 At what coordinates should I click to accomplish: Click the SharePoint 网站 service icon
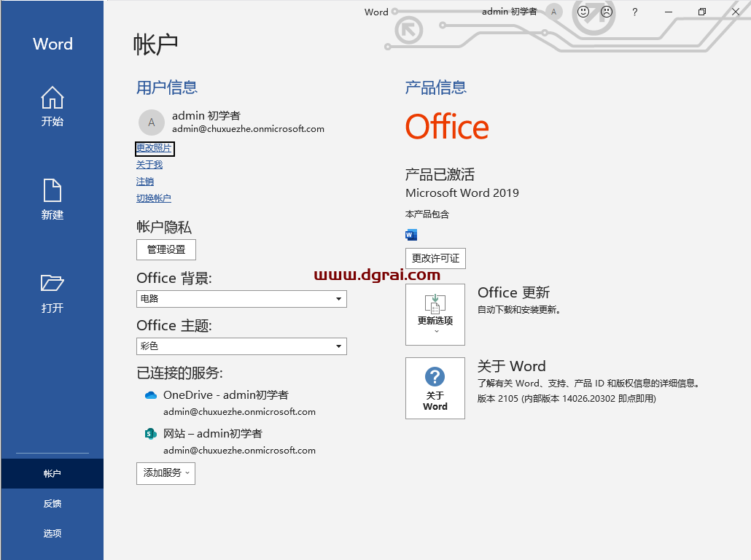(150, 434)
